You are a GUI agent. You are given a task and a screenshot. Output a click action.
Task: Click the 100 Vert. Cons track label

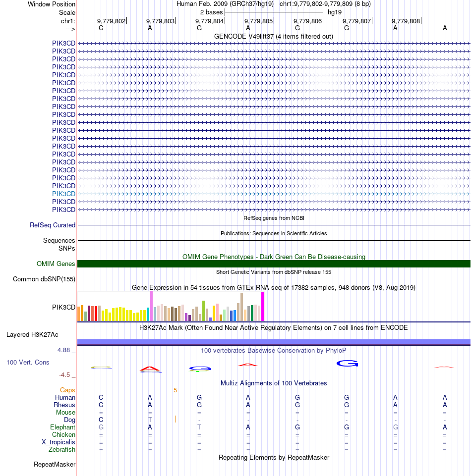coord(28,363)
